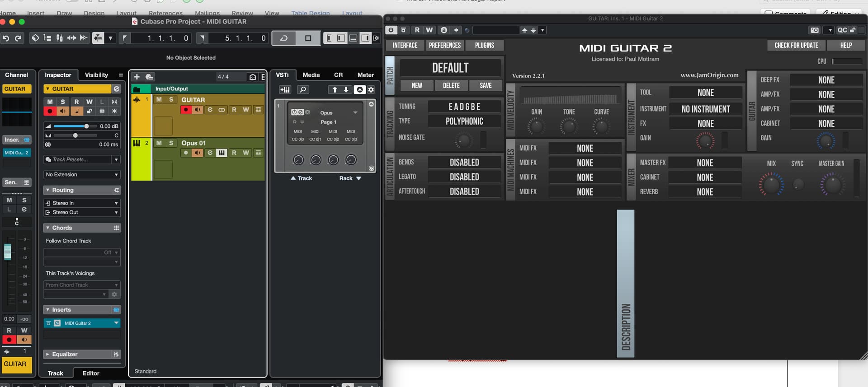Screen dimensions: 868x387
Task: Open track presets icon beside Add Track
Action: click(x=149, y=77)
